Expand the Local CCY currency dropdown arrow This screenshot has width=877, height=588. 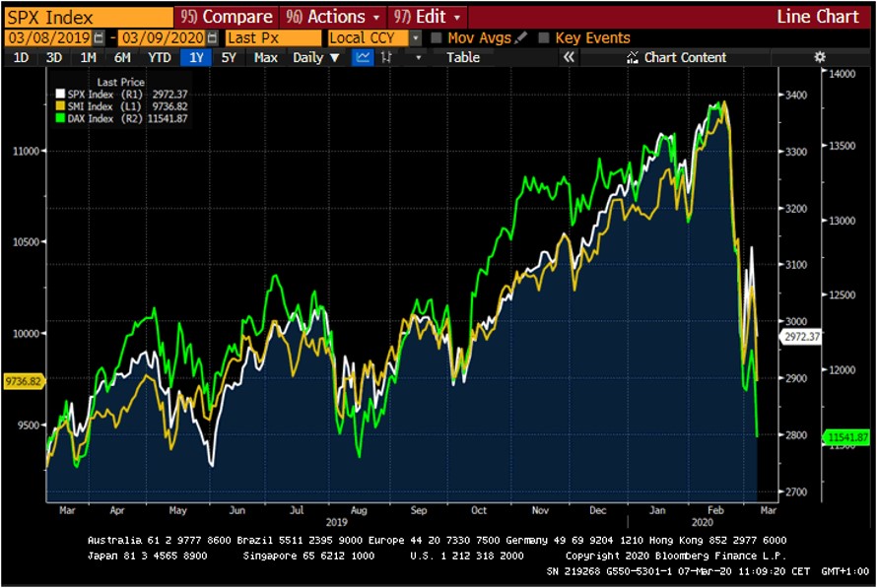(x=416, y=38)
